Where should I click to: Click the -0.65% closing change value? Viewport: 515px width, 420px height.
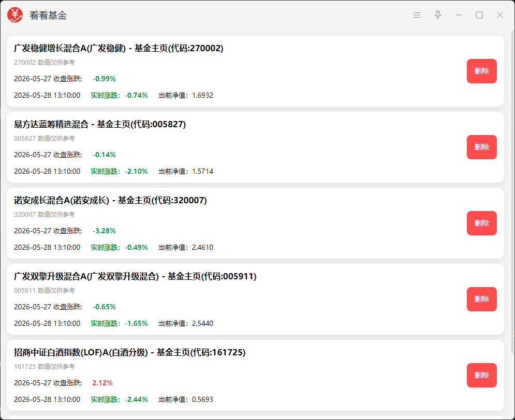click(104, 307)
